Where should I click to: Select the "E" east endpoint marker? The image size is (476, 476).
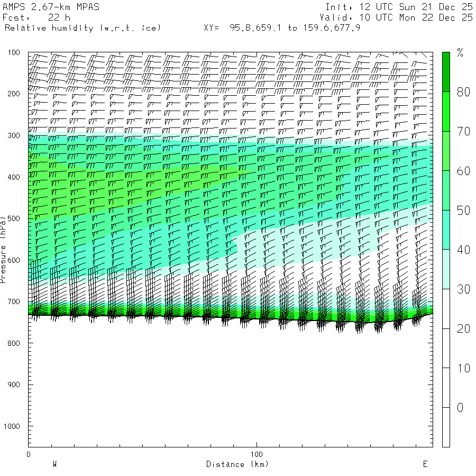pyautogui.click(x=425, y=464)
